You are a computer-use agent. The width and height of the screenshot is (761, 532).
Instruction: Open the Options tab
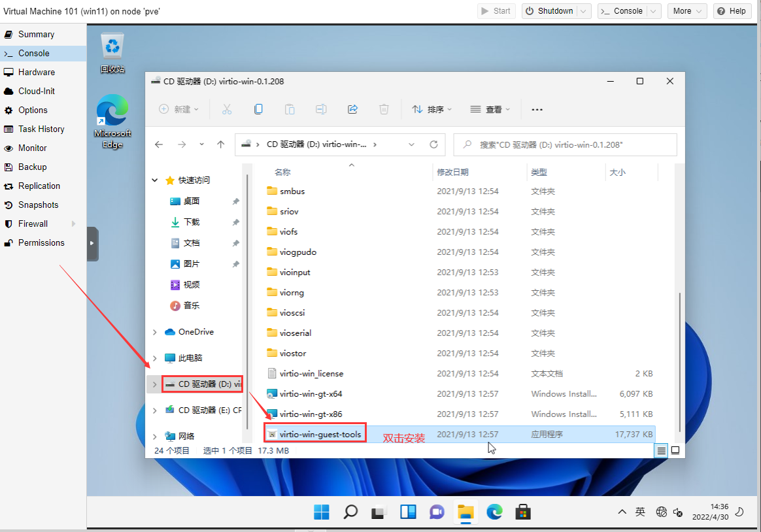click(43, 110)
